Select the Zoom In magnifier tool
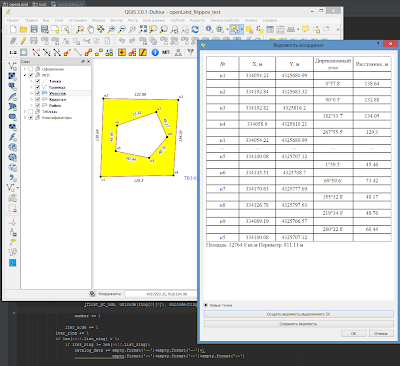The width and height of the screenshot is (400, 366). [111, 29]
